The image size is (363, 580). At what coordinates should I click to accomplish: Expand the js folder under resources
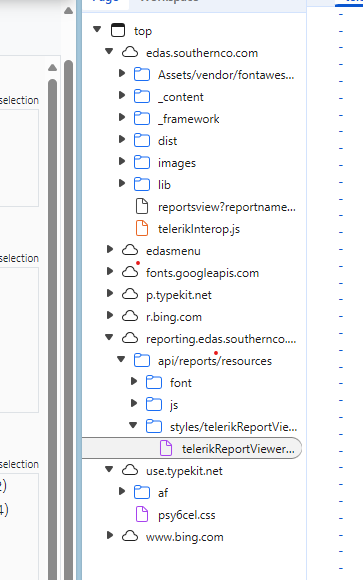pos(134,403)
